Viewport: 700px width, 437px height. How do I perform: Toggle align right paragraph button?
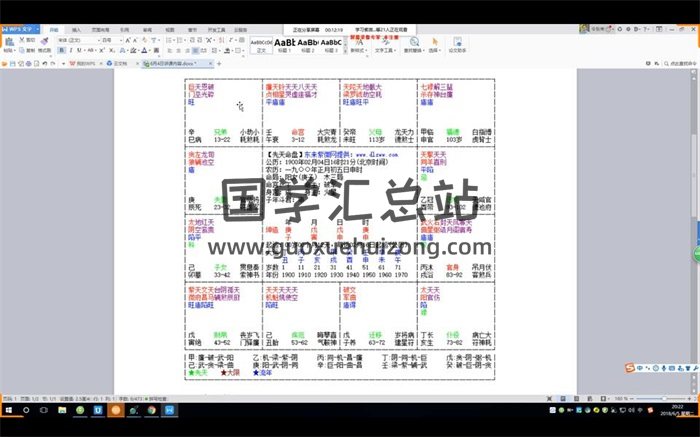click(187, 50)
